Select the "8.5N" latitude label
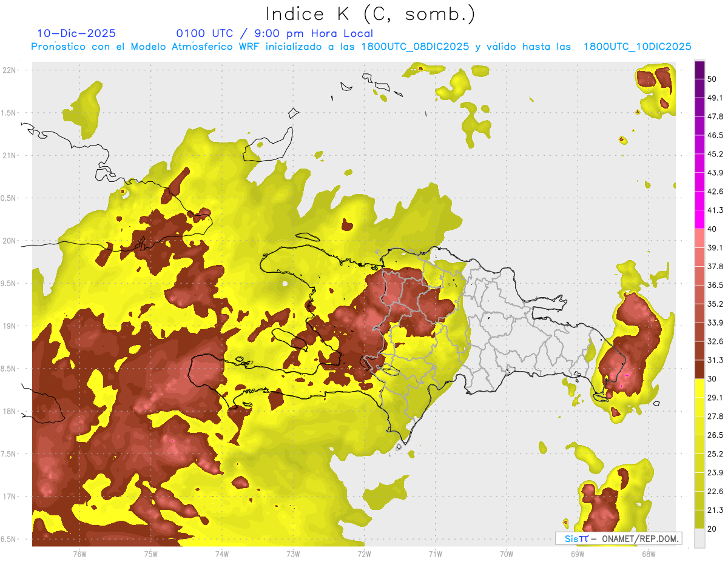The image size is (728, 562). [x=8, y=369]
